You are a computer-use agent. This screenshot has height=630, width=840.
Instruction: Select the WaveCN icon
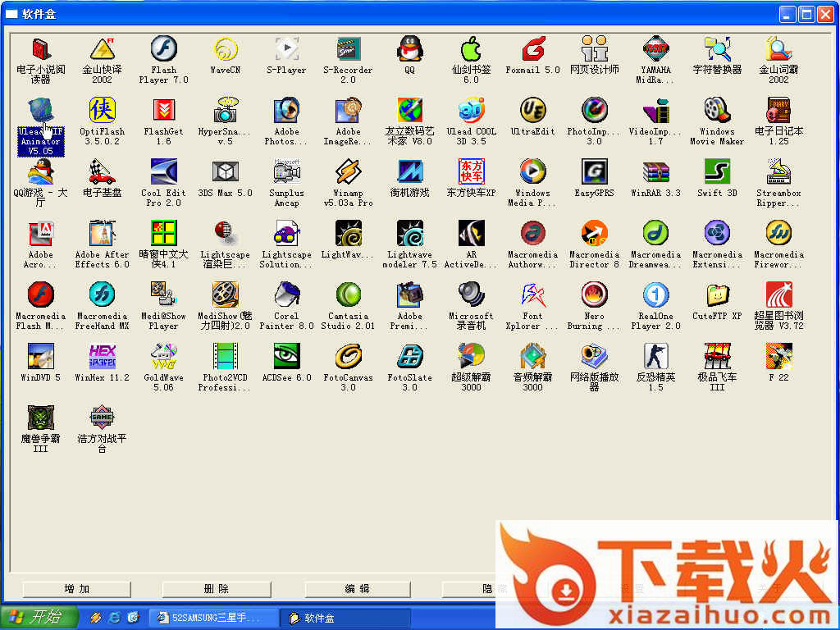[225, 49]
